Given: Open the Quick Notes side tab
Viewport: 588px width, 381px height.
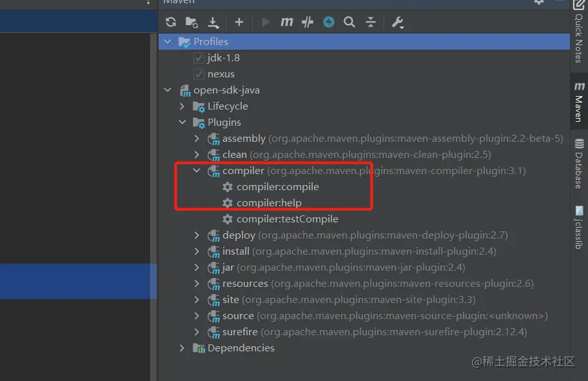Looking at the screenshot, I should click(x=579, y=32).
